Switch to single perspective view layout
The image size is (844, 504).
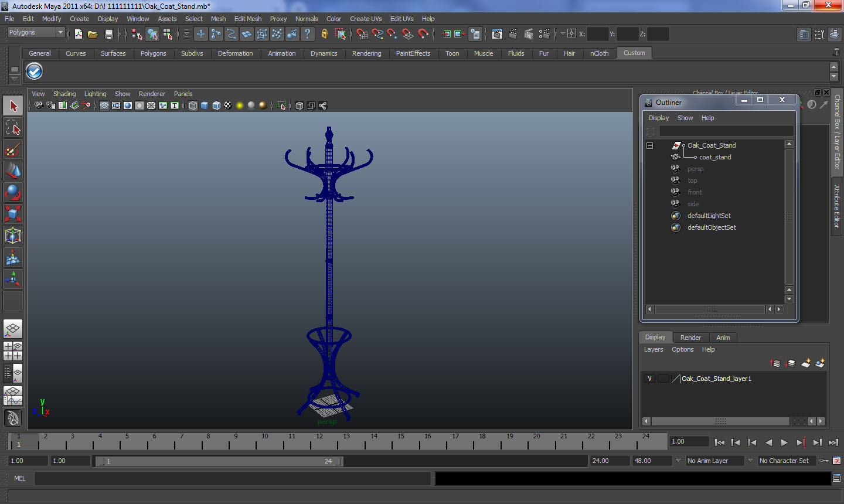[x=13, y=329]
